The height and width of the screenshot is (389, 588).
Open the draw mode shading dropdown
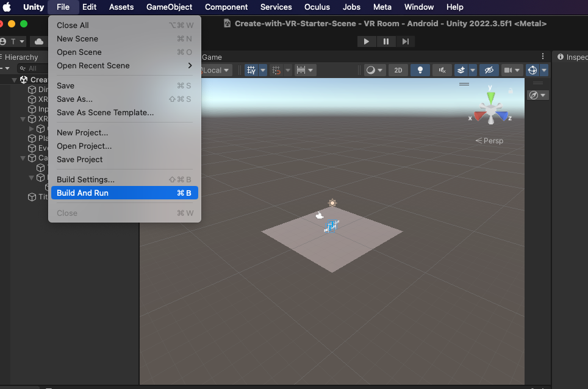[x=375, y=70]
